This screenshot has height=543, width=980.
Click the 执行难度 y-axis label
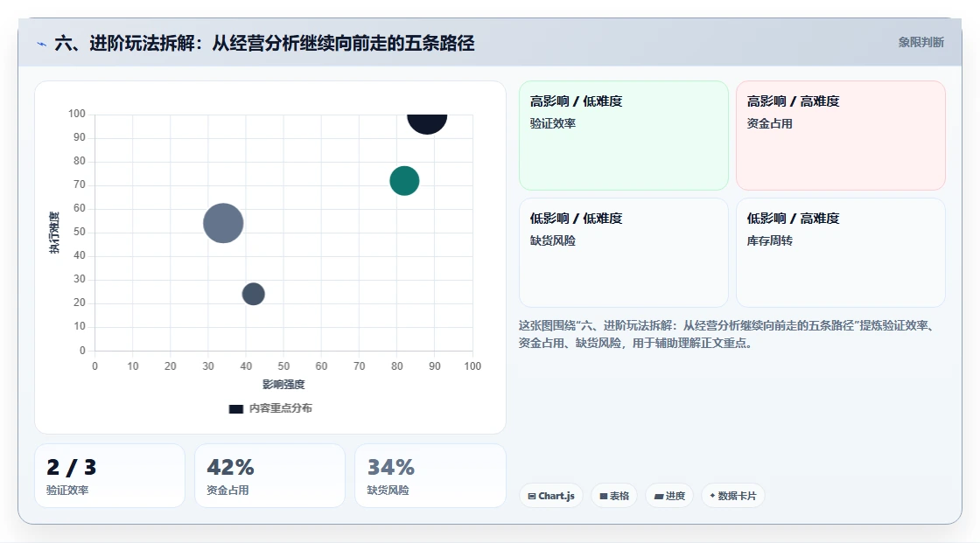click(x=54, y=233)
